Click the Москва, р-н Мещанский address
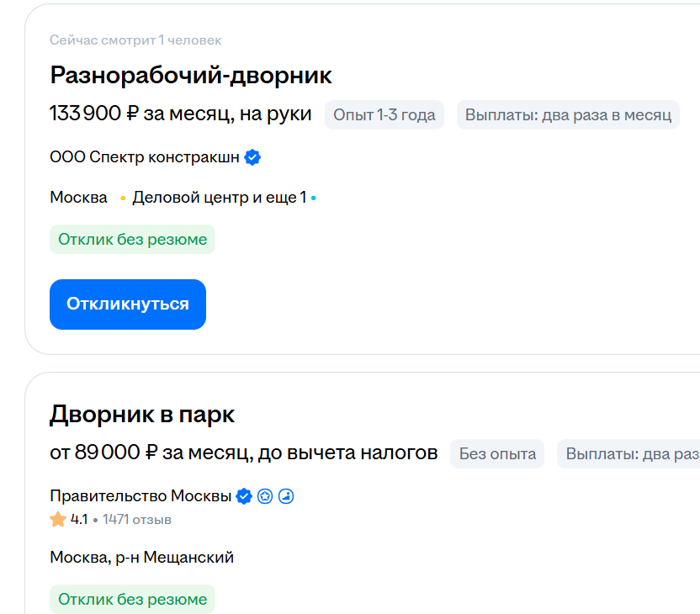The image size is (700, 614). 141,557
